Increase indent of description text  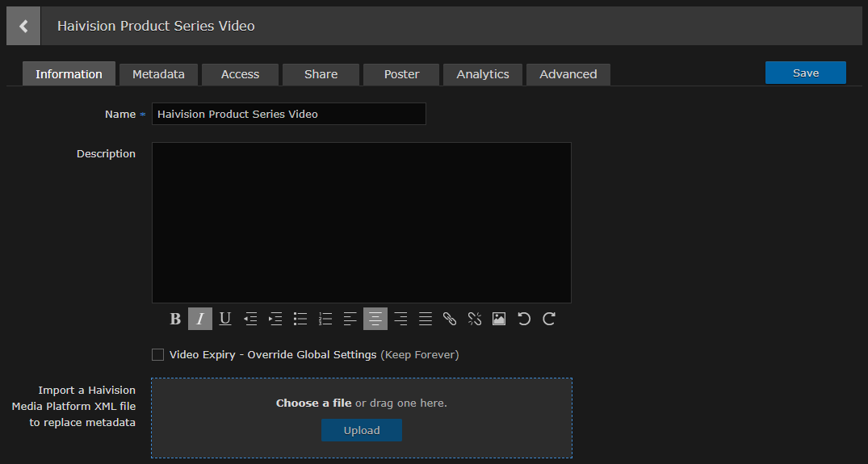[x=275, y=319]
